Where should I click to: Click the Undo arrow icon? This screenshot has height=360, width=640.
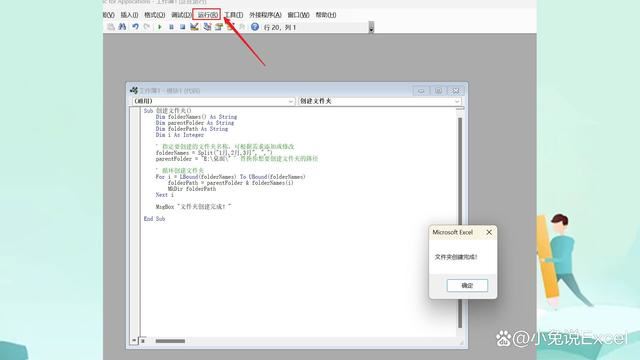[x=135, y=27]
